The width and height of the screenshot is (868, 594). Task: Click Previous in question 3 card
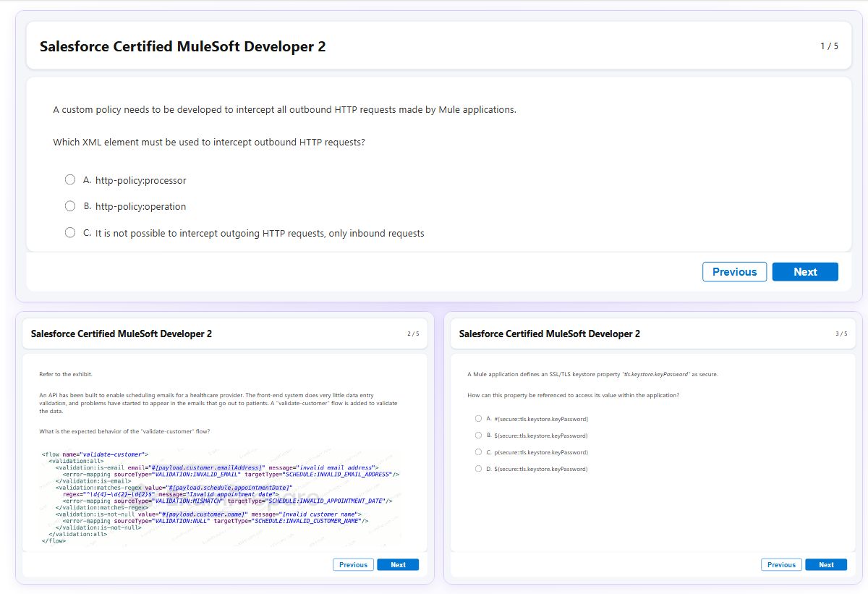click(781, 564)
